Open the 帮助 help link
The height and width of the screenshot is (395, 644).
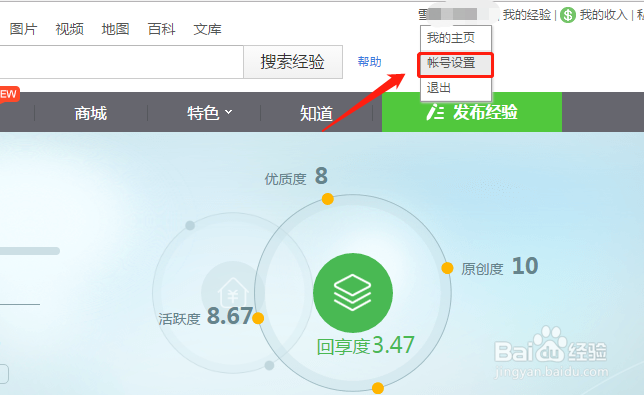[369, 62]
